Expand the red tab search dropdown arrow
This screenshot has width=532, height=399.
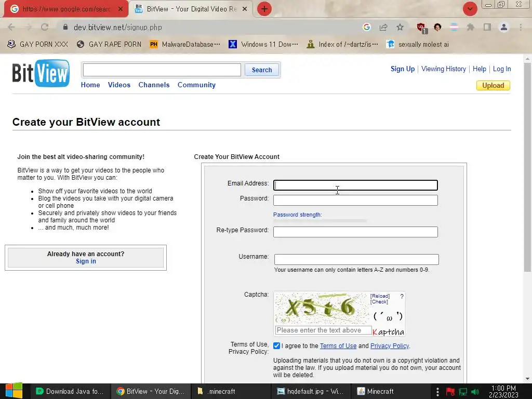[470, 9]
